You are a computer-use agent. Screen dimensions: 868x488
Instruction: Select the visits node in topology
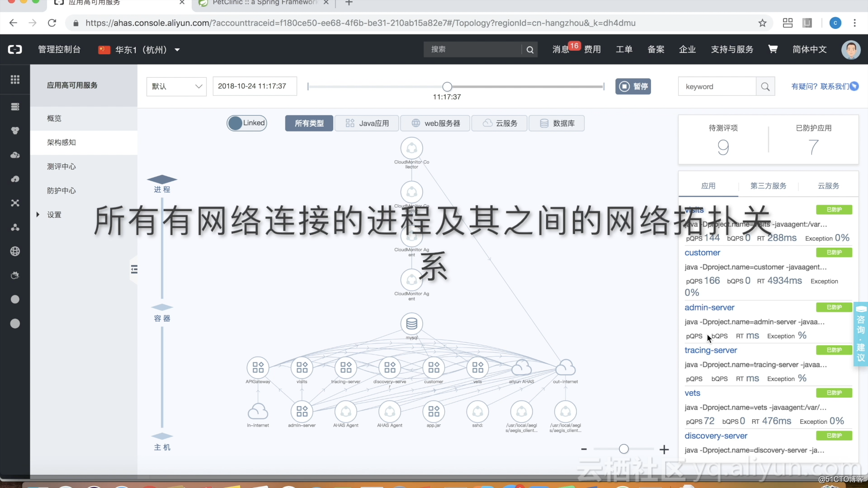coord(302,368)
